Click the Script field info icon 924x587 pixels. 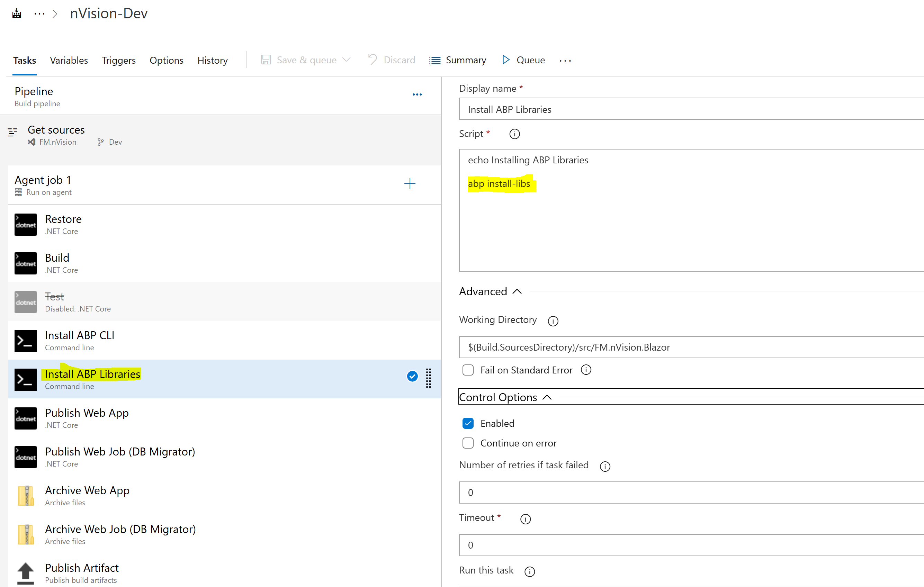(514, 134)
